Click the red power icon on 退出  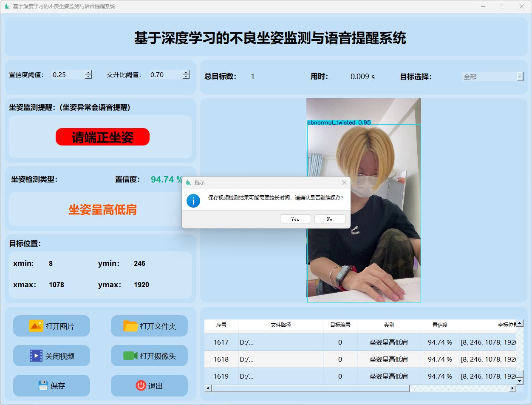pyautogui.click(x=141, y=385)
